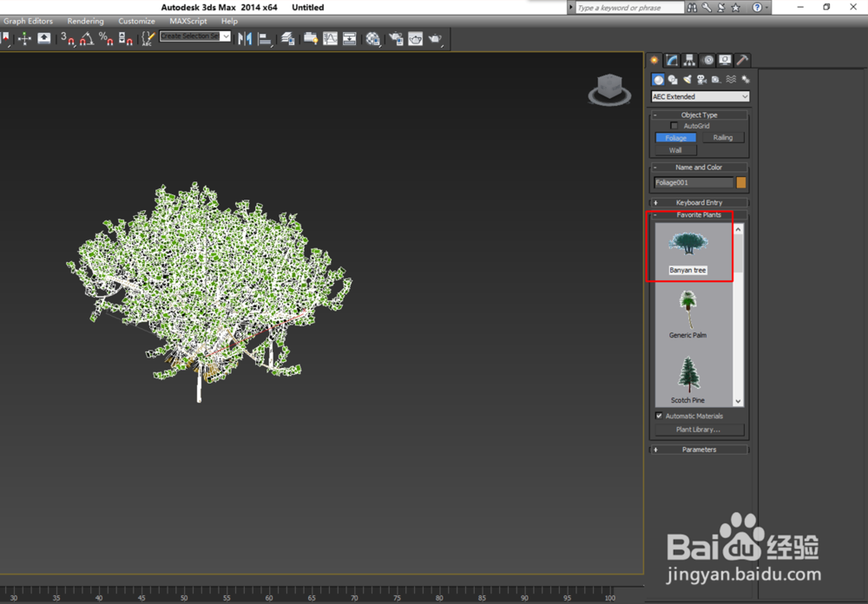The image size is (868, 604).
Task: Click the binoculars search icon
Action: point(692,8)
